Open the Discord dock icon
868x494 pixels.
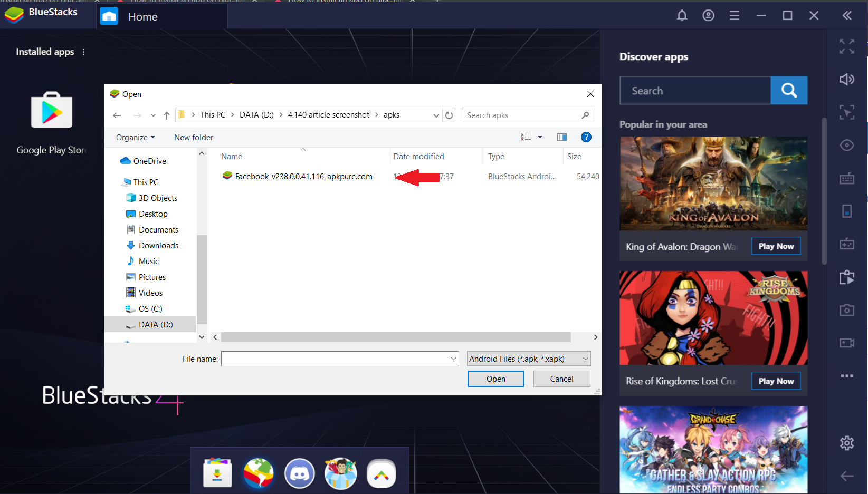point(299,473)
